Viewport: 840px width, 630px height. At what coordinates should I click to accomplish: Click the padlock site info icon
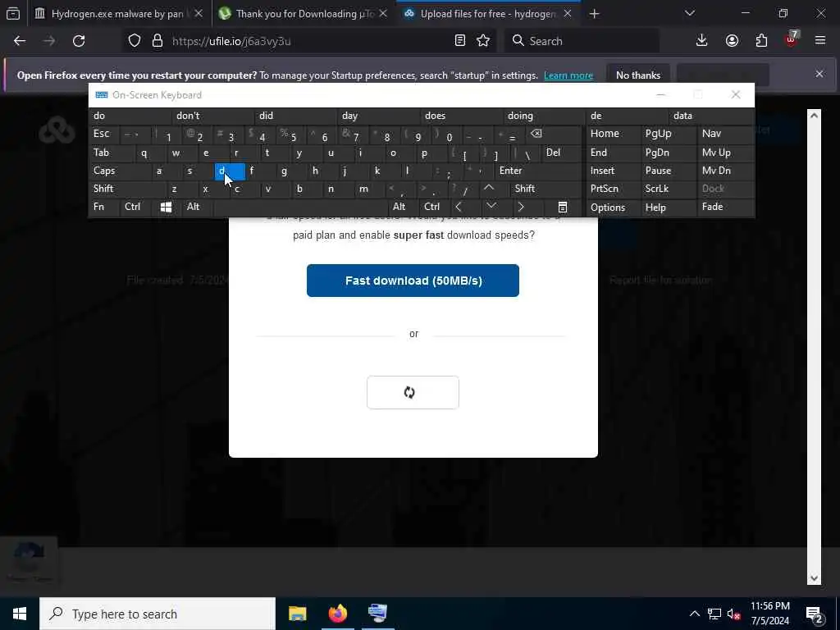pyautogui.click(x=157, y=41)
